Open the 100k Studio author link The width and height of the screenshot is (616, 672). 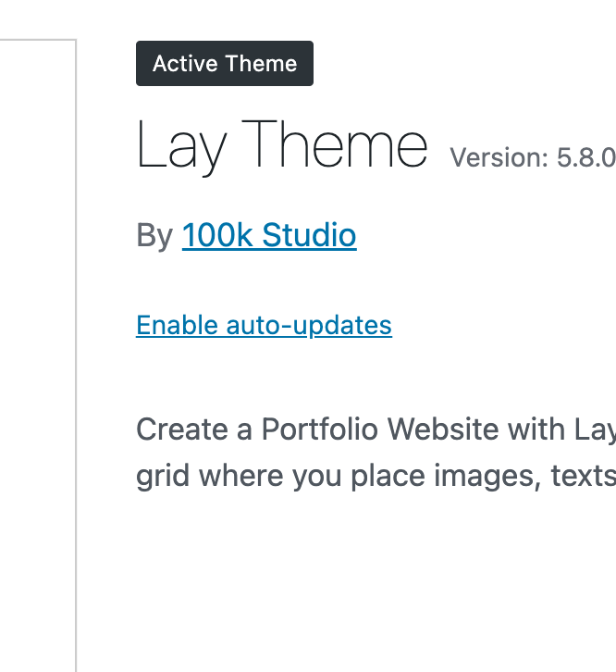tap(268, 236)
